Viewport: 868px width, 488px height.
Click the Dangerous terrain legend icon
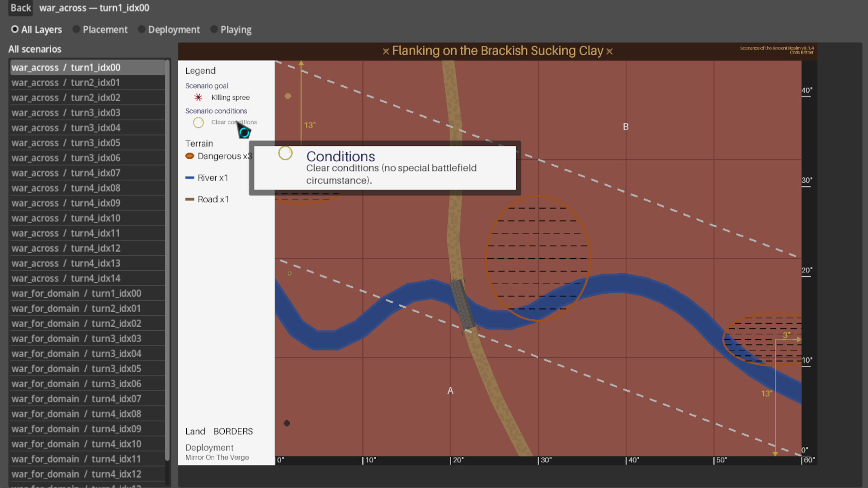pyautogui.click(x=189, y=156)
